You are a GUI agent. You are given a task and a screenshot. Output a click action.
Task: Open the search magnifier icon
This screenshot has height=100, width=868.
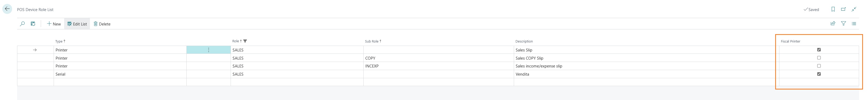pos(22,24)
